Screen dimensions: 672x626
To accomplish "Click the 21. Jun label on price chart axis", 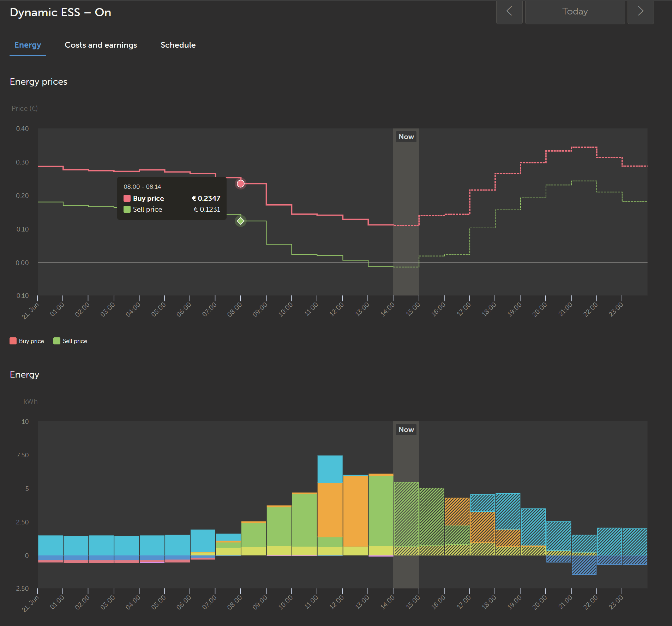I will point(30,311).
